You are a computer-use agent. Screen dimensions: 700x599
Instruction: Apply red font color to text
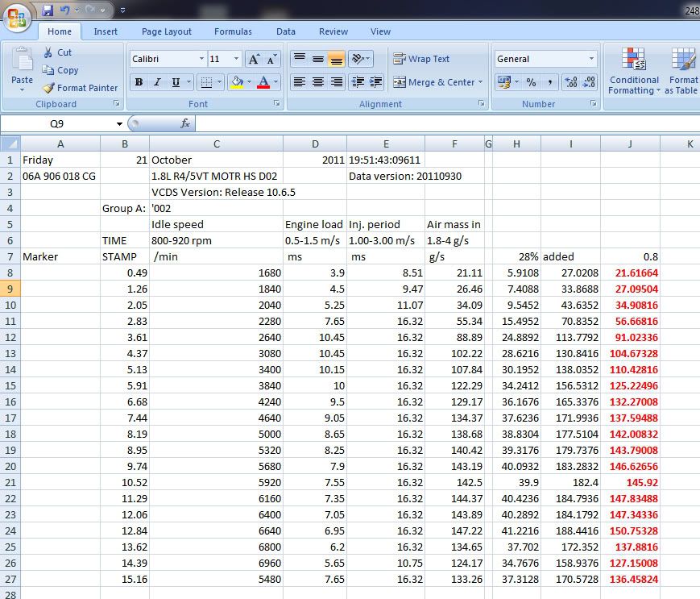point(263,82)
